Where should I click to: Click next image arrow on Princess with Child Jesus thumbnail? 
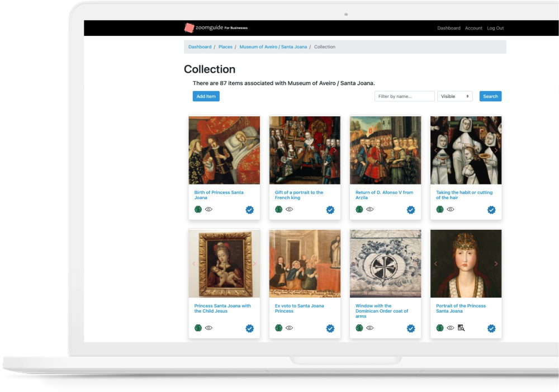click(254, 263)
